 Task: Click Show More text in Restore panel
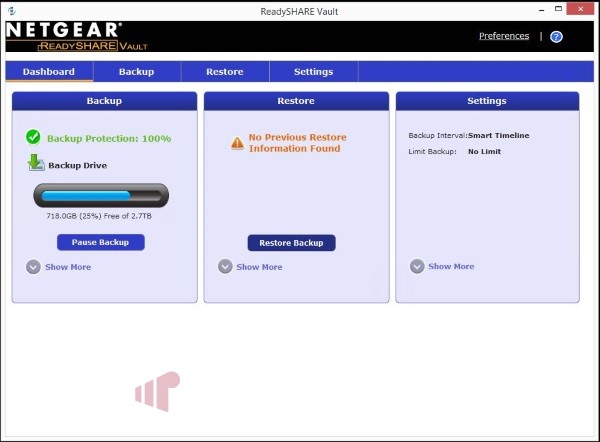point(259,267)
